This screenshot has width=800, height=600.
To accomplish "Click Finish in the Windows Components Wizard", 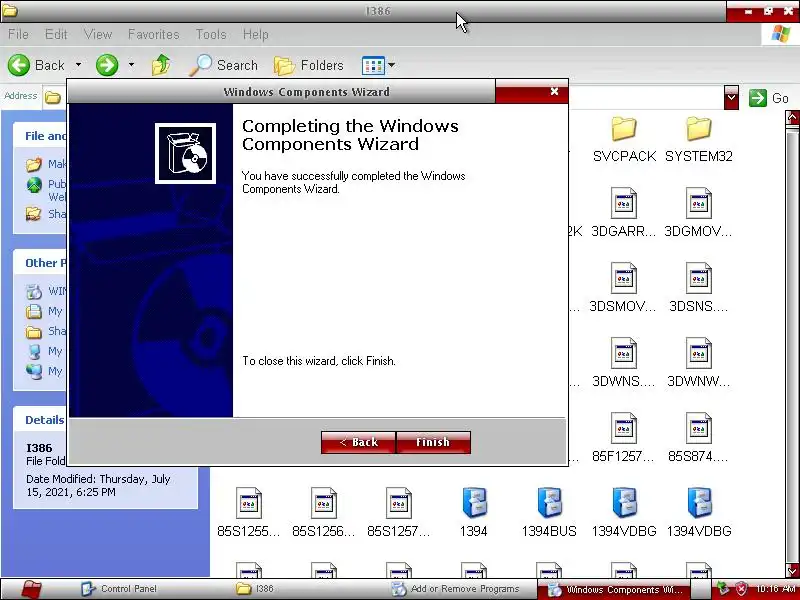I will (433, 442).
